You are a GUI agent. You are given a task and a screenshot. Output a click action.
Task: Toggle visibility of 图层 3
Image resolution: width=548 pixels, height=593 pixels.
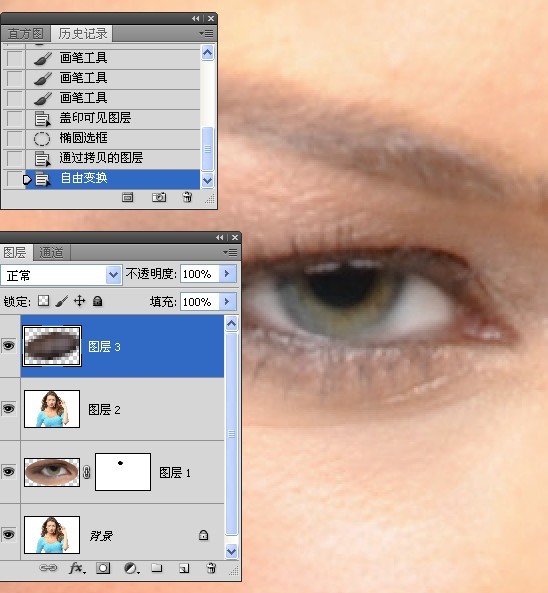coord(9,345)
